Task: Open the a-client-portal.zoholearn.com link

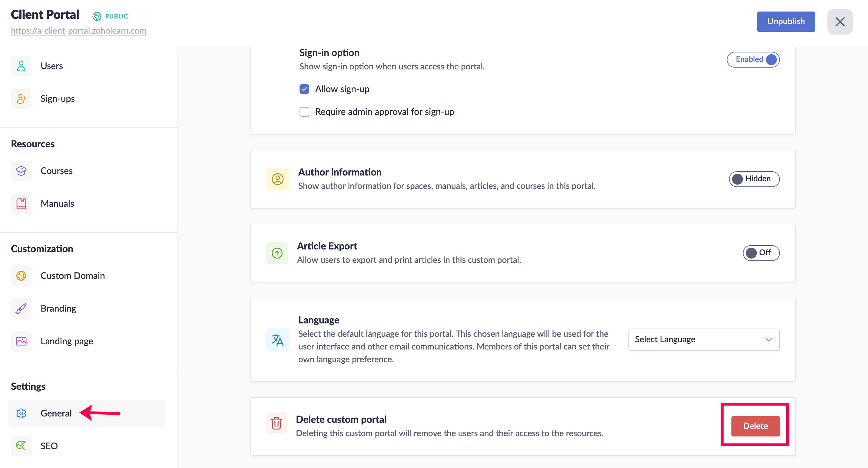Action: pyautogui.click(x=78, y=31)
